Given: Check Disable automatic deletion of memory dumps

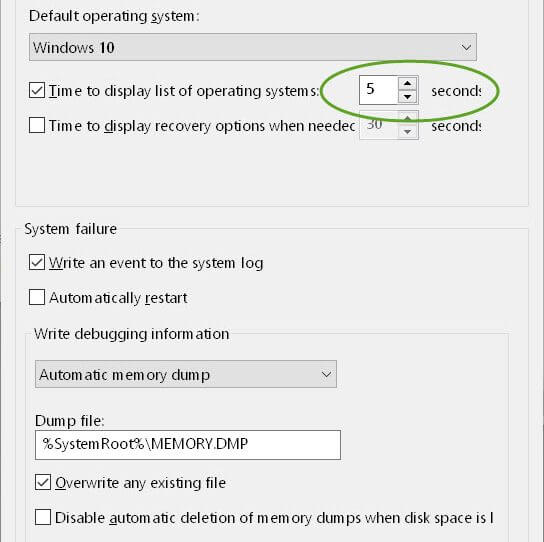Looking at the screenshot, I should click(x=43, y=517).
